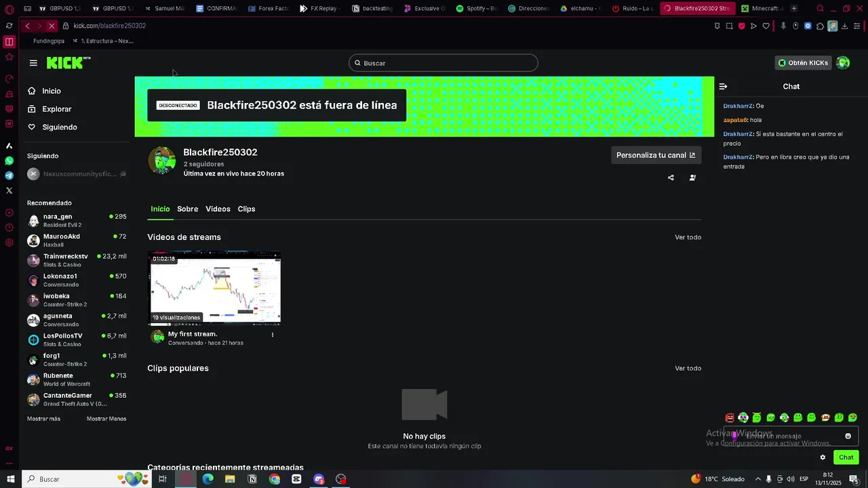Open a new browser tab with plus button

pyautogui.click(x=794, y=9)
